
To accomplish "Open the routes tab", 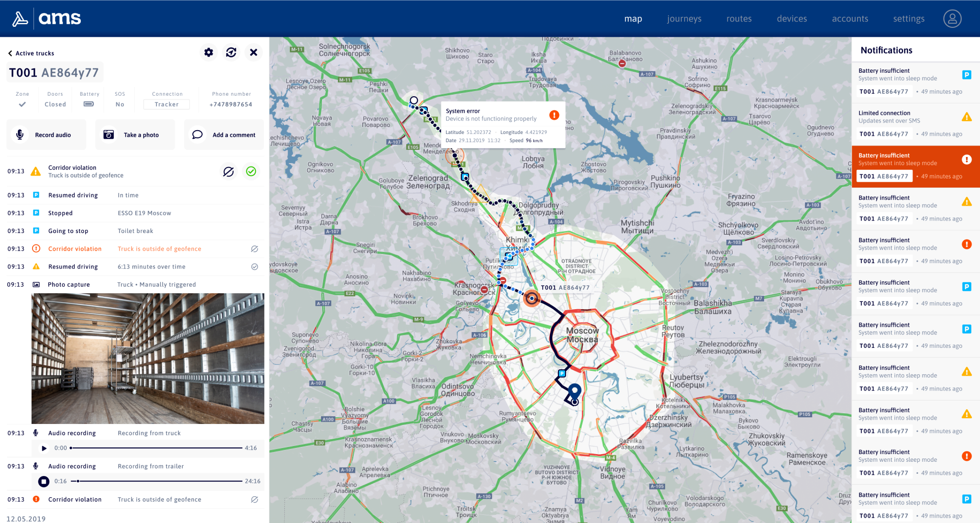I will pyautogui.click(x=739, y=19).
